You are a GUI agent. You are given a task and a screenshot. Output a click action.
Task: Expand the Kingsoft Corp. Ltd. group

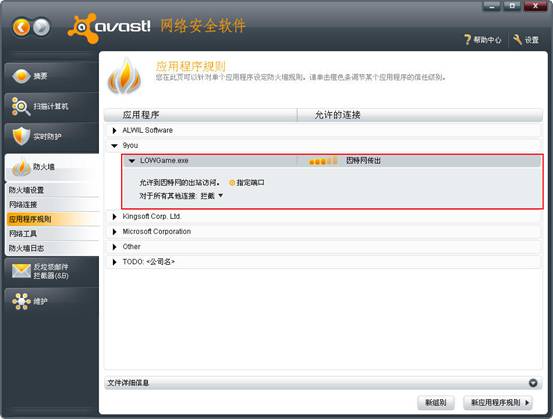[x=114, y=217]
